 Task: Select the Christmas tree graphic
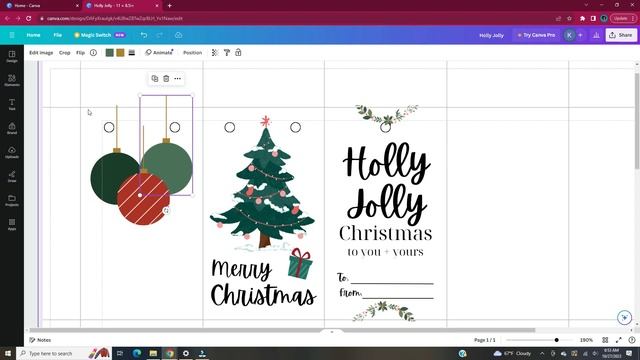click(x=262, y=184)
